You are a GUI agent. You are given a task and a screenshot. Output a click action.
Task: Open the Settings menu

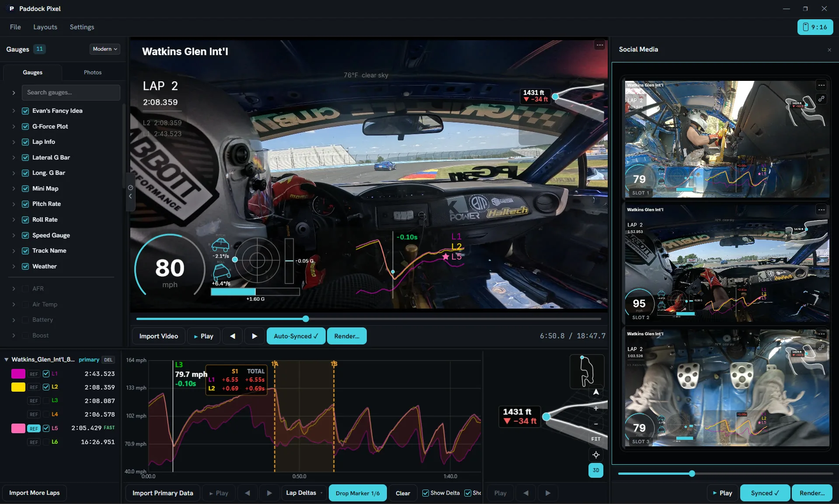click(82, 27)
